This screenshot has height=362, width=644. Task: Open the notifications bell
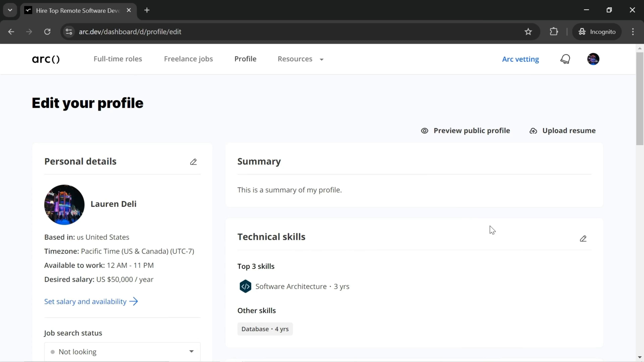click(x=565, y=59)
